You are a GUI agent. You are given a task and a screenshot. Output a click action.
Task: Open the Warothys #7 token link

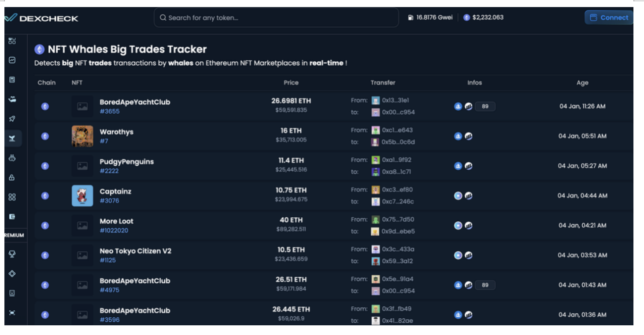104,141
